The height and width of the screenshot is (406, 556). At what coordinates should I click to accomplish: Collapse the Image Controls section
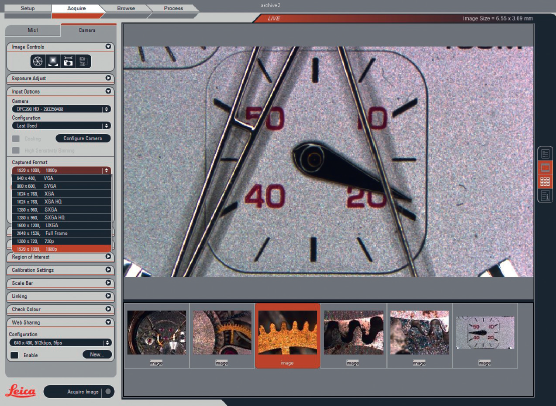click(x=108, y=46)
